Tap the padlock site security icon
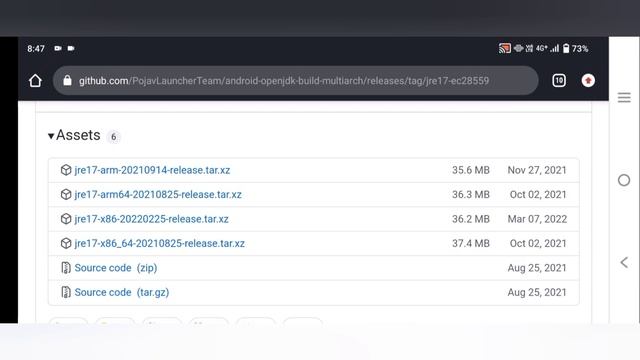 click(67, 80)
